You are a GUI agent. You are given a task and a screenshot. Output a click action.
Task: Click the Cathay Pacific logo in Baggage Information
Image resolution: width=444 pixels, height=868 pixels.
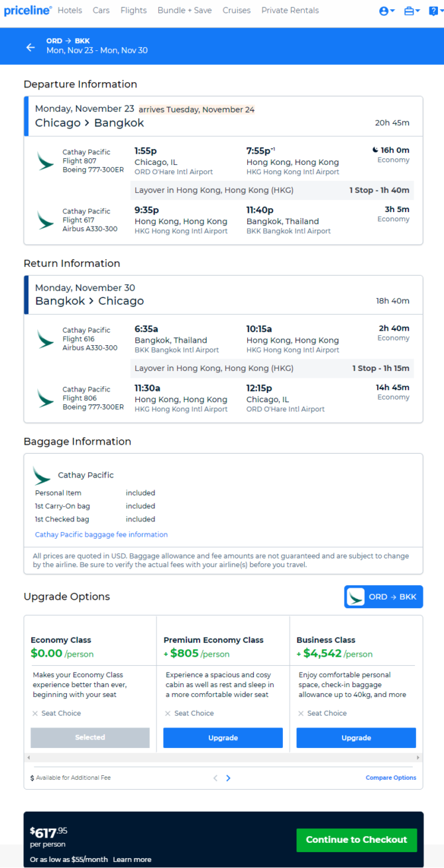[x=42, y=475]
